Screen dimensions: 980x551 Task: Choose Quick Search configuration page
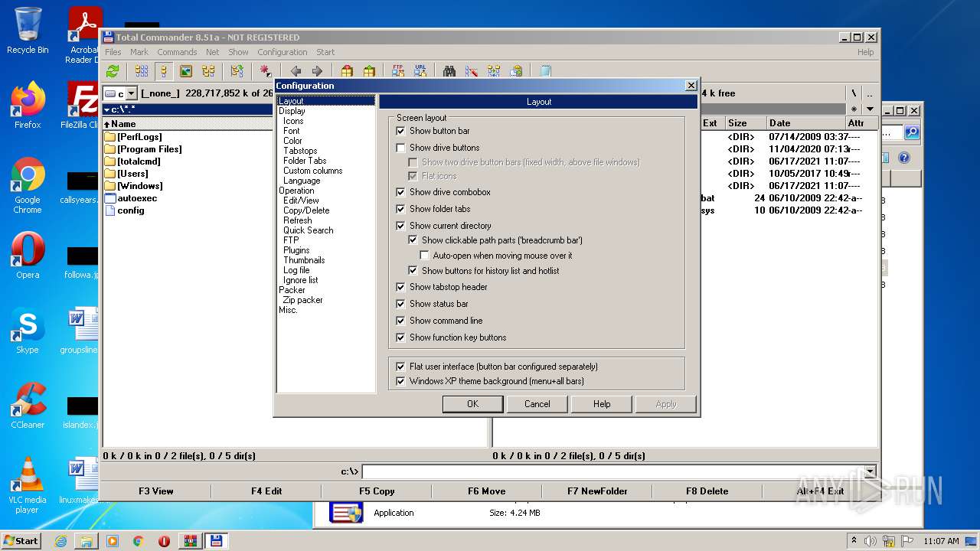(308, 230)
